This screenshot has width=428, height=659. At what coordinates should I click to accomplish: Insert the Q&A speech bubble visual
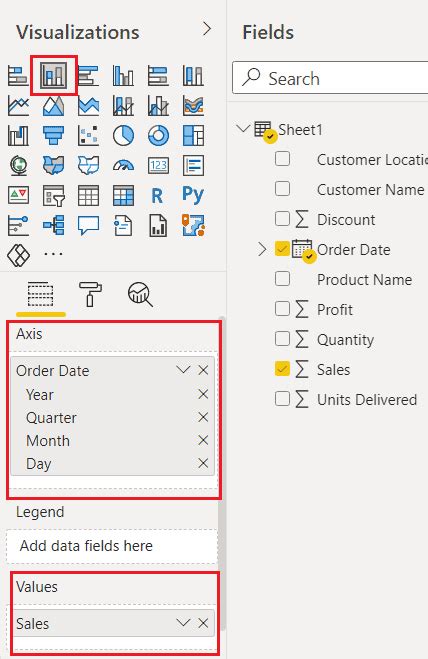(88, 225)
